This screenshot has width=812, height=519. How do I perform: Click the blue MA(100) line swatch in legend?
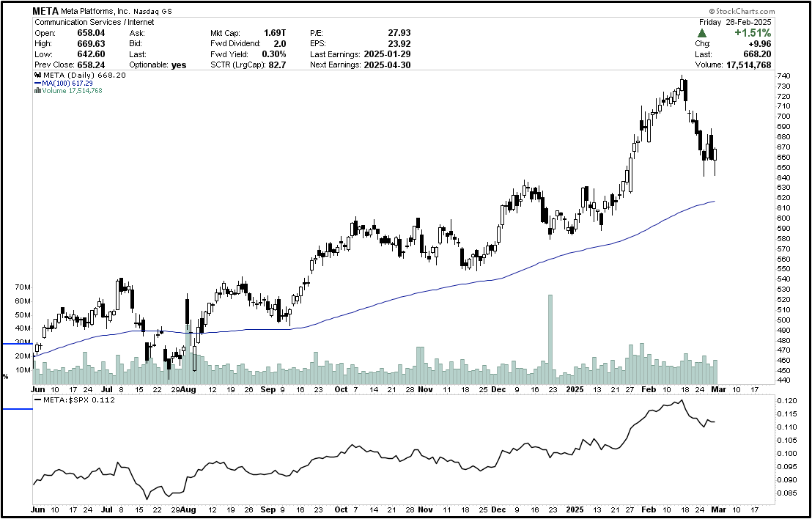(x=37, y=83)
